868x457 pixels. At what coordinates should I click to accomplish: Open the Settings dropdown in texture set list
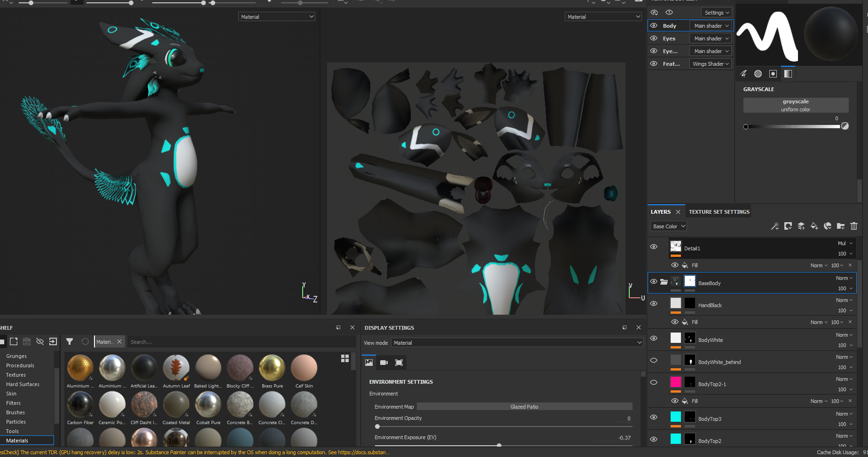717,13
